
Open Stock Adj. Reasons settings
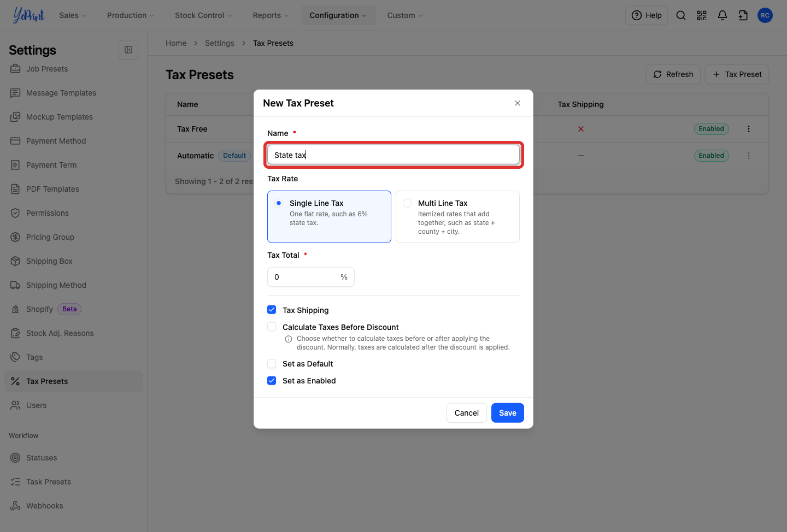click(x=73, y=333)
